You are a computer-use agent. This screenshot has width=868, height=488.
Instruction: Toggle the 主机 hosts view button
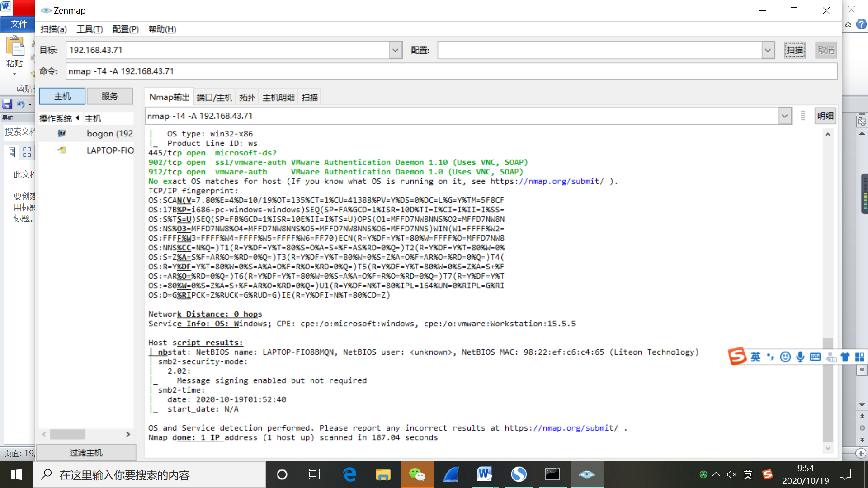[62, 96]
